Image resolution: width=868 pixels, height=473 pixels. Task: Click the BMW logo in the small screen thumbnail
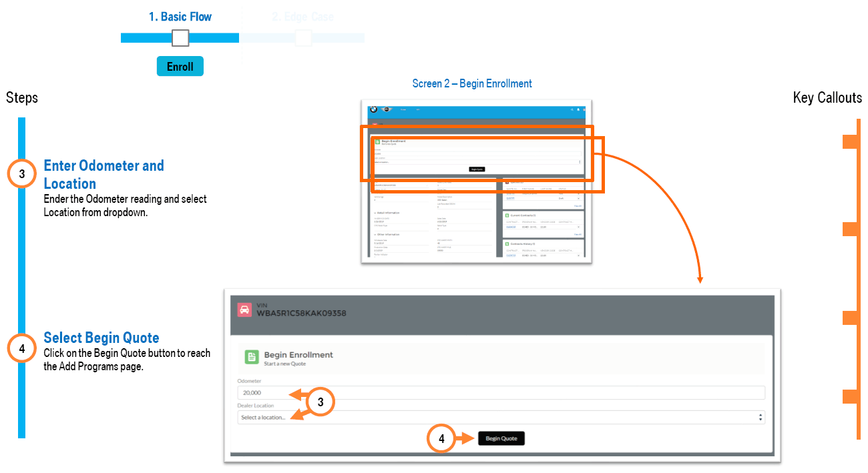point(374,109)
